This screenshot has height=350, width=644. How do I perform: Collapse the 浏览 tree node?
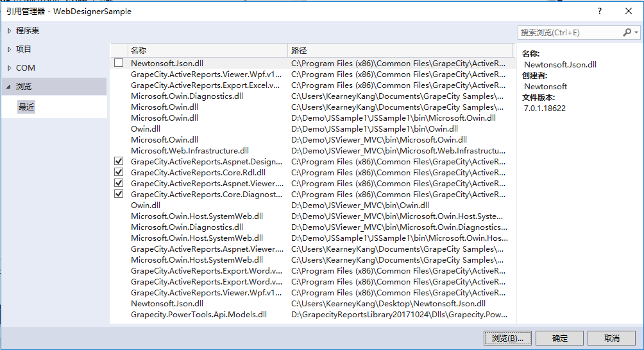pyautogui.click(x=8, y=86)
